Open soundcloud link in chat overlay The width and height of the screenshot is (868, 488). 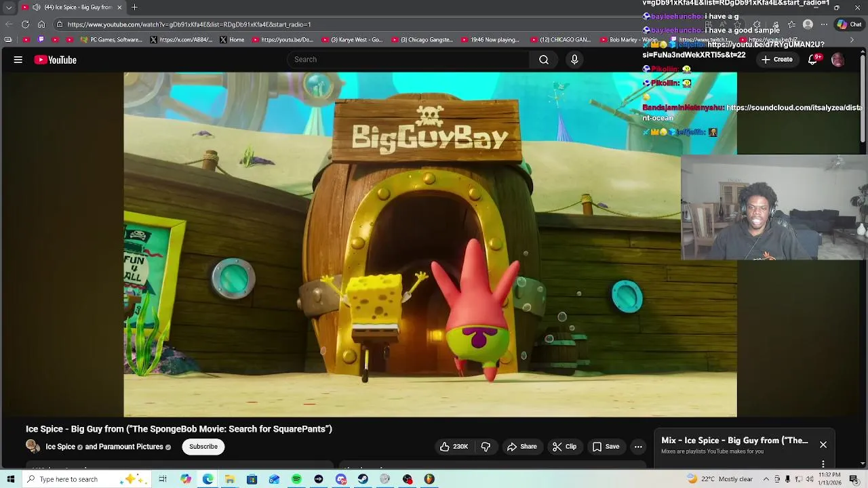(753, 113)
